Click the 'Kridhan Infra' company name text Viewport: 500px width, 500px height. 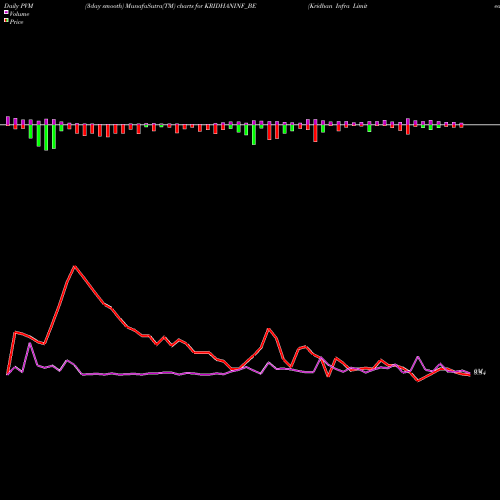coord(330,6)
